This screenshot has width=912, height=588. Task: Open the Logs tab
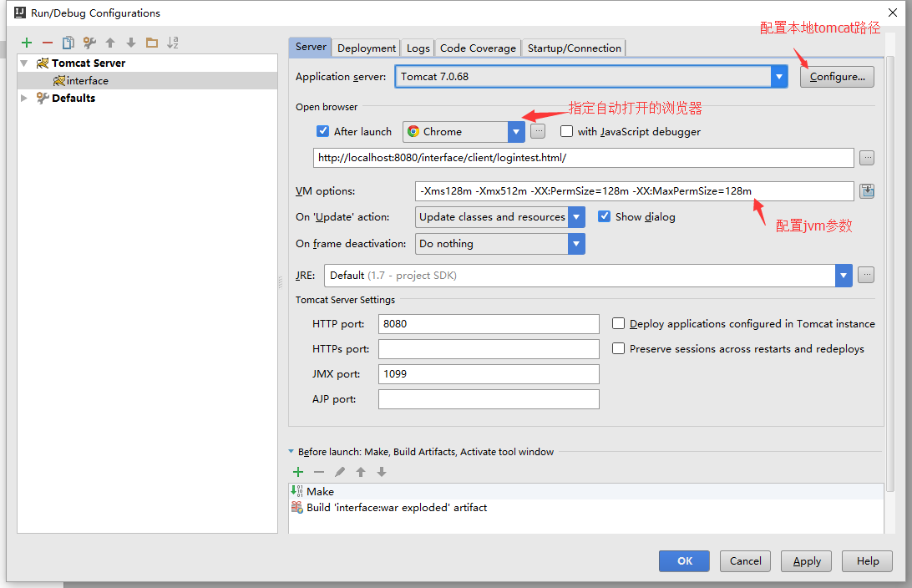point(418,48)
